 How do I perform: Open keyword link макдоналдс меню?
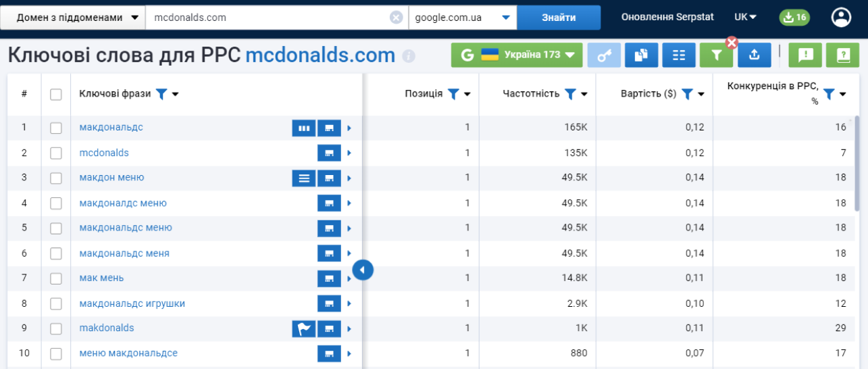pyautogui.click(x=123, y=203)
